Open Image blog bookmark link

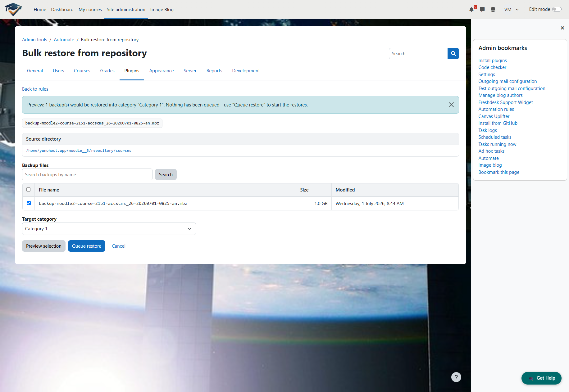[490, 165]
